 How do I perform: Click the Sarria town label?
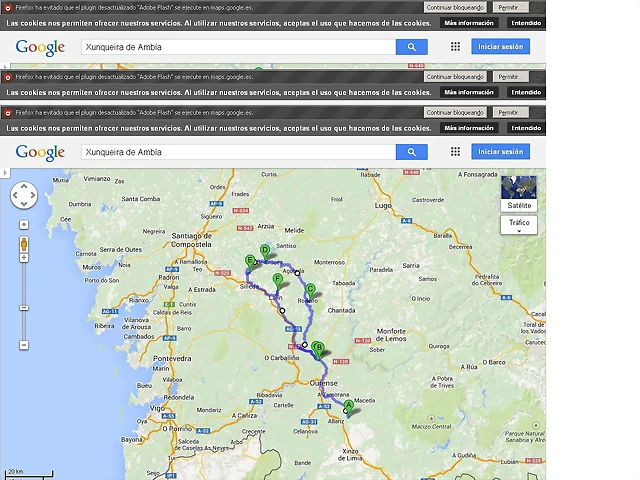tap(411, 265)
